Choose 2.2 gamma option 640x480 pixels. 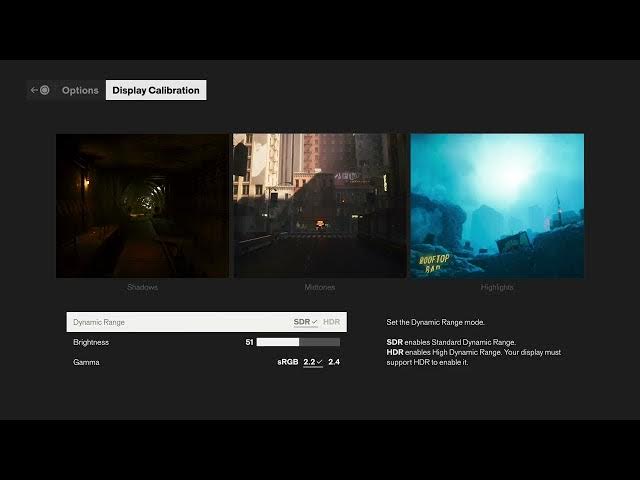313,362
